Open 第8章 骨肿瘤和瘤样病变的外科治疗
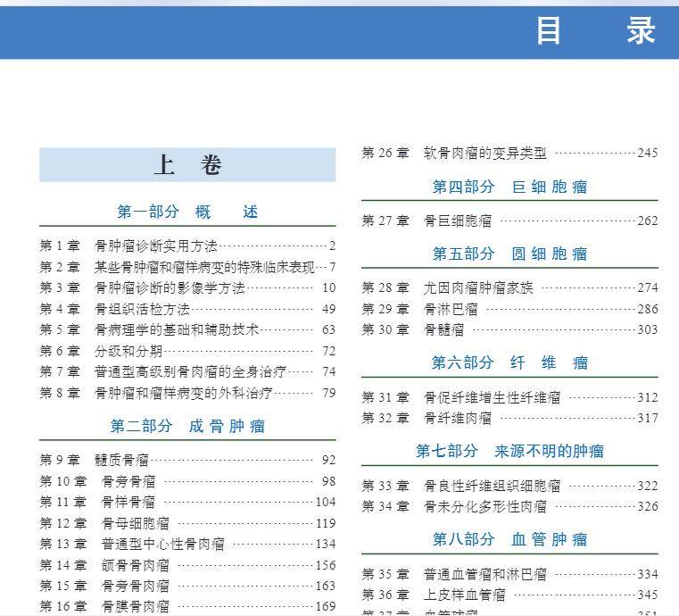The image size is (679, 616). [x=187, y=393]
